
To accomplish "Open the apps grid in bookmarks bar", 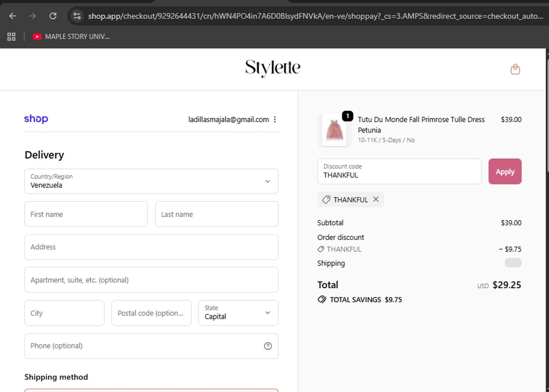I will click(11, 37).
